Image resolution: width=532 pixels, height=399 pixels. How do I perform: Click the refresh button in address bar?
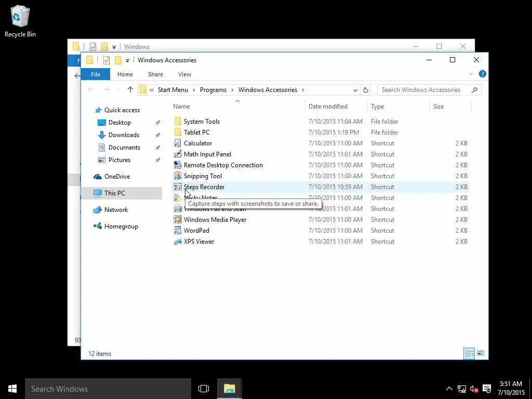365,90
